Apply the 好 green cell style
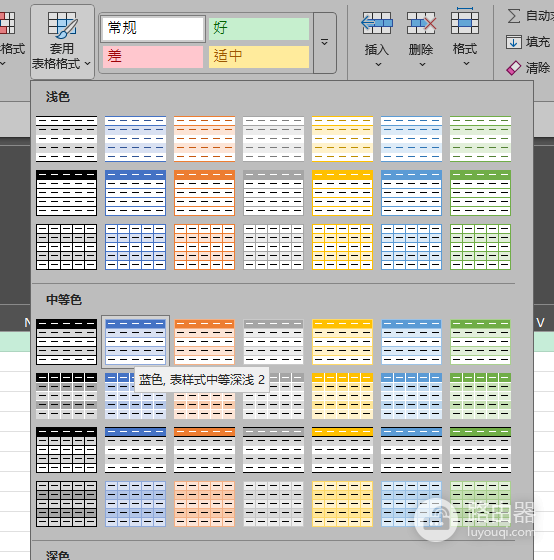554x560 pixels. [259, 29]
